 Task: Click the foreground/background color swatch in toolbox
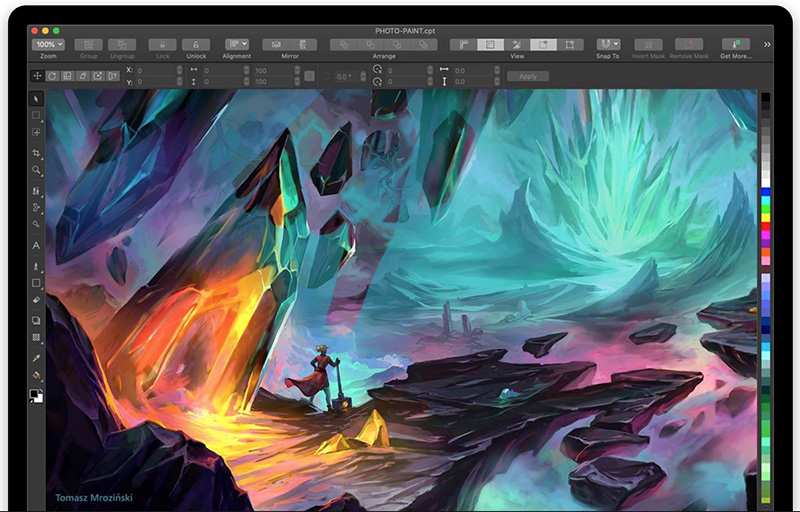[x=36, y=396]
